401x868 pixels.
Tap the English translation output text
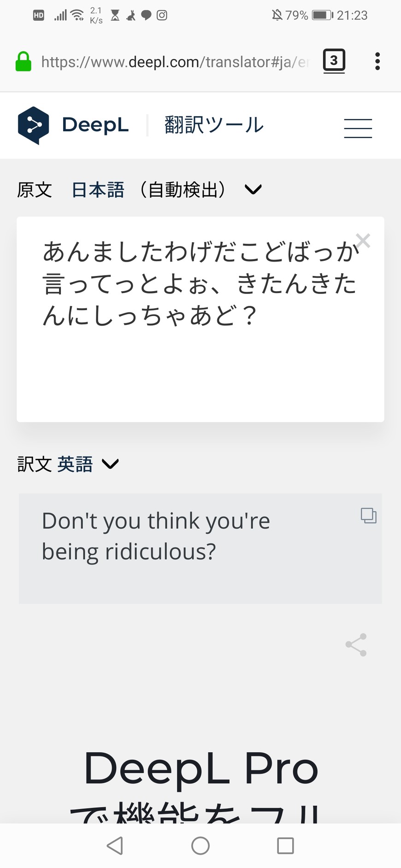pyautogui.click(x=156, y=536)
